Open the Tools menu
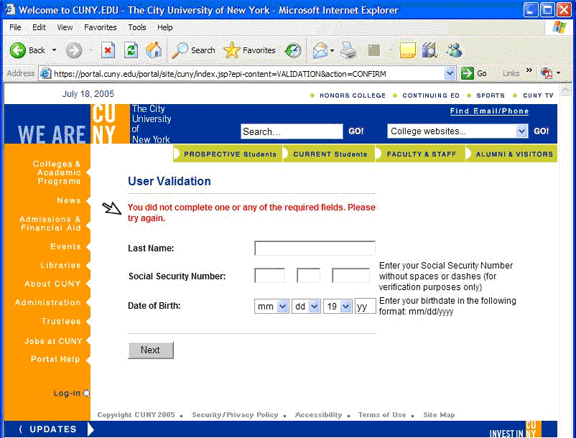The image size is (576, 438). tap(137, 27)
